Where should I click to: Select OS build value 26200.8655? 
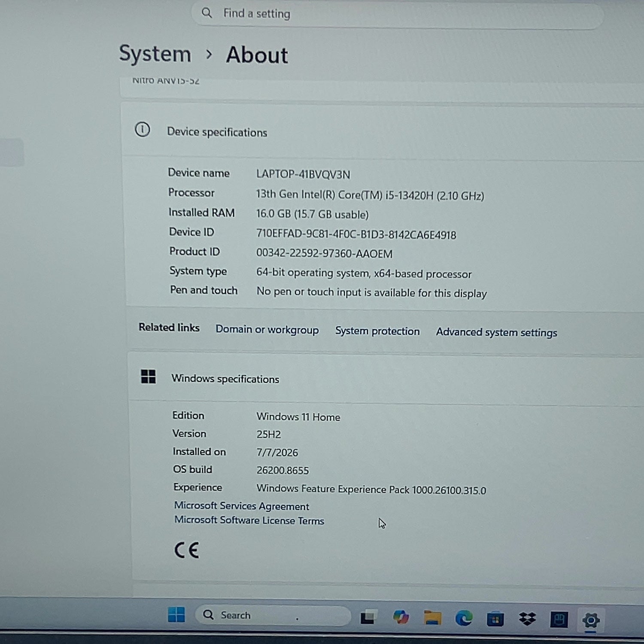coord(283,471)
